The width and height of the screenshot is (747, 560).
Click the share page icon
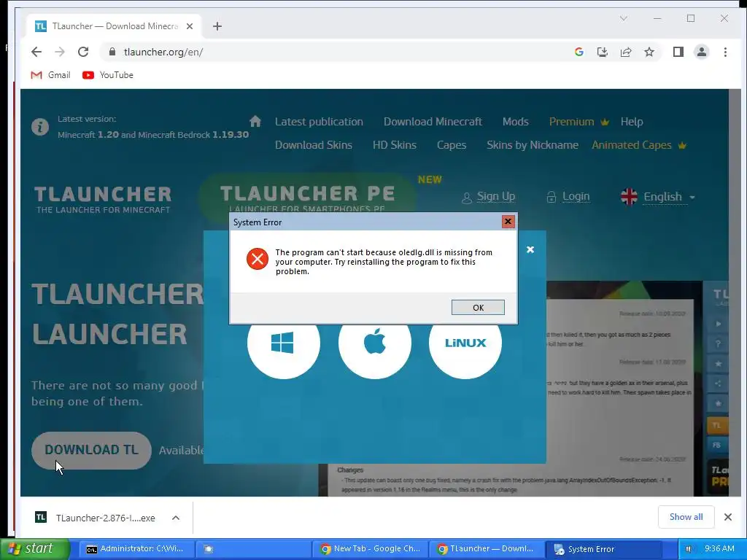coord(625,52)
